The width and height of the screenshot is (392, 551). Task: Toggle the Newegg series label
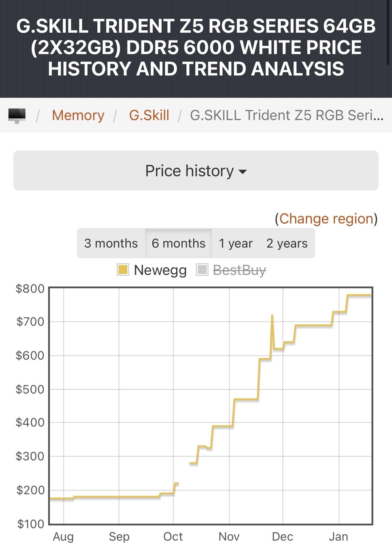(160, 270)
